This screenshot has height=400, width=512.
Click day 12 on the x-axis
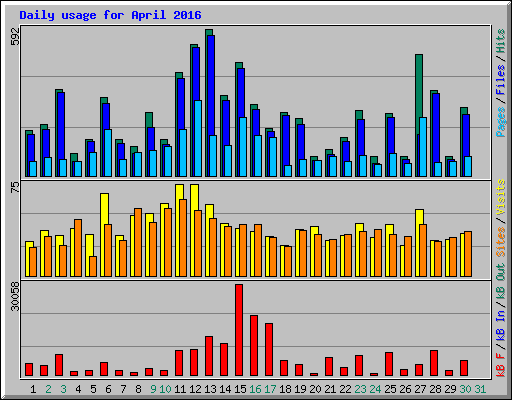point(195,389)
